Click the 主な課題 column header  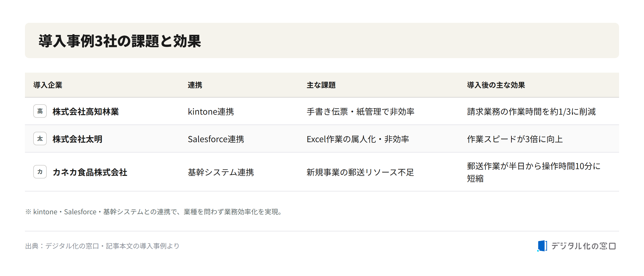(321, 85)
